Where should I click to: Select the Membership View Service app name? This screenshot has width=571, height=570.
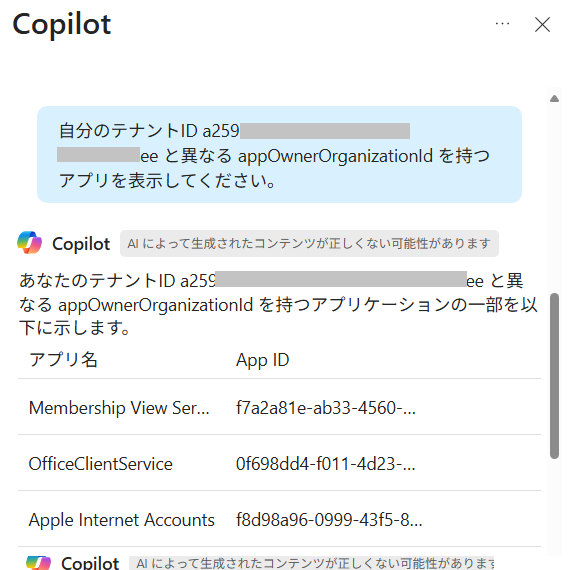point(119,408)
